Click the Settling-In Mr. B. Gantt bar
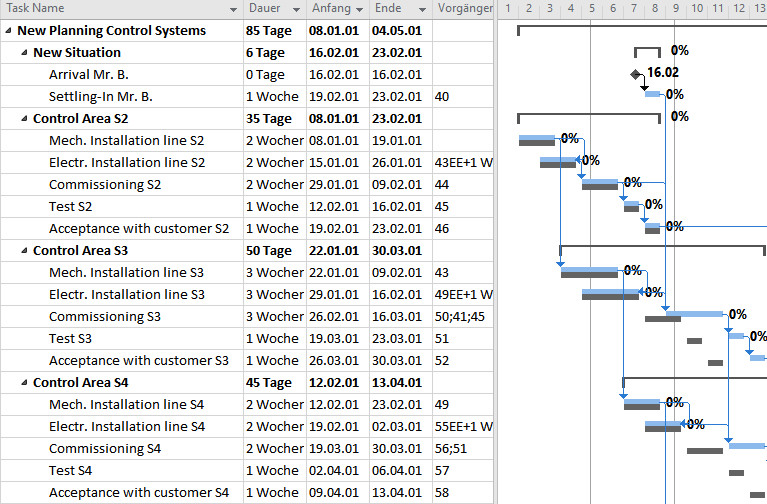 point(653,94)
